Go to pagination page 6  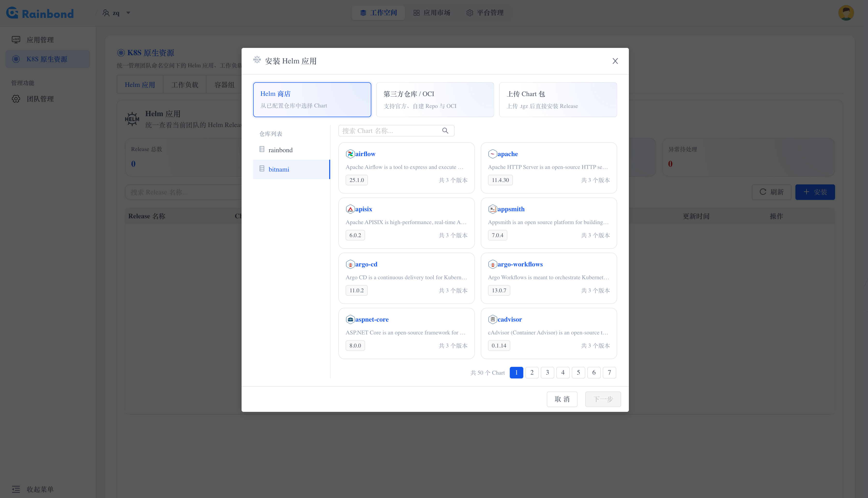coord(594,372)
